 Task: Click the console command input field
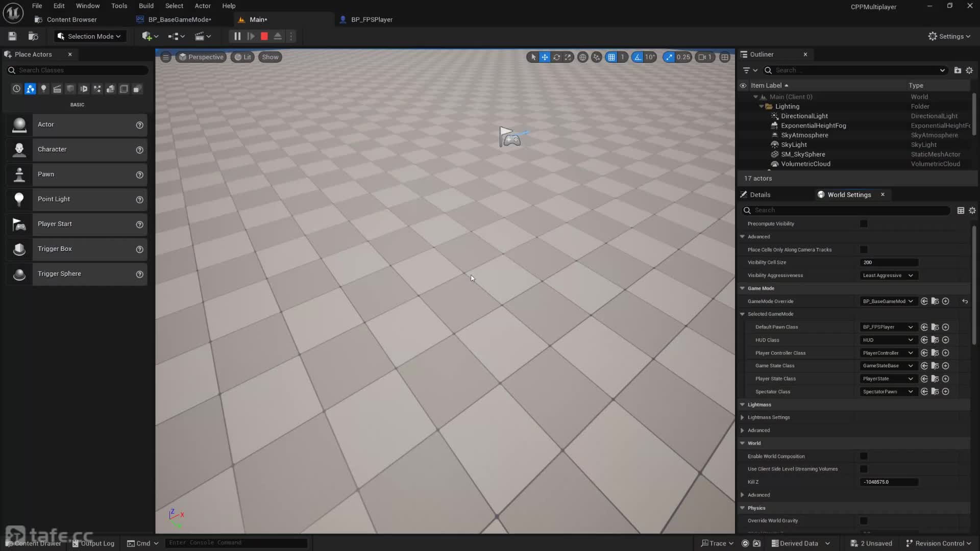[x=236, y=543]
